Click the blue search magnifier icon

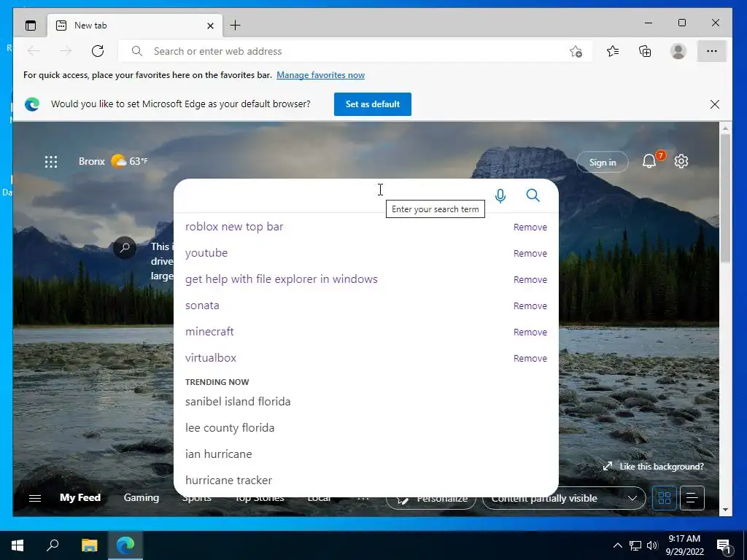(x=533, y=195)
